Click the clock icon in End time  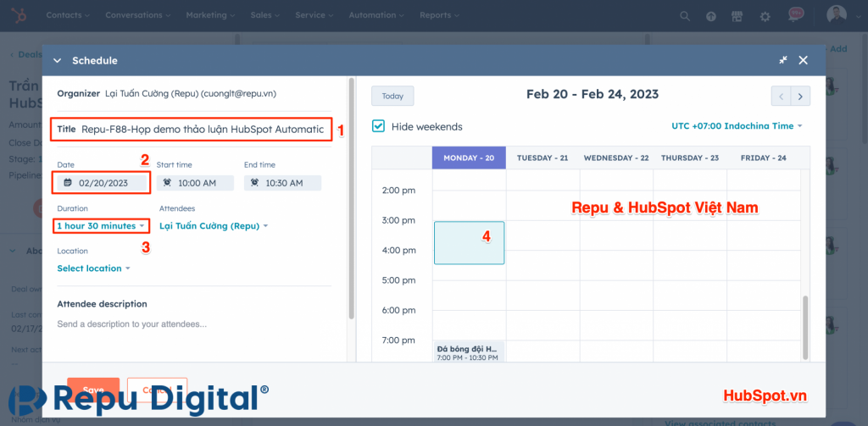click(254, 183)
